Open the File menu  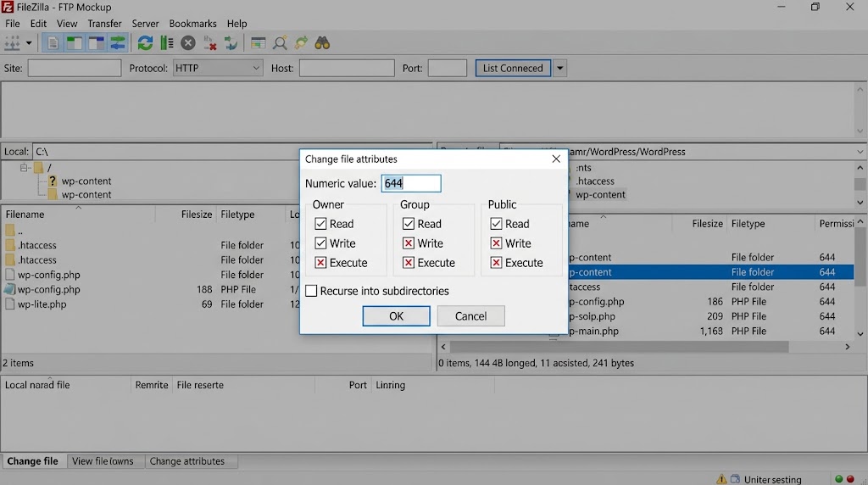[x=12, y=24]
